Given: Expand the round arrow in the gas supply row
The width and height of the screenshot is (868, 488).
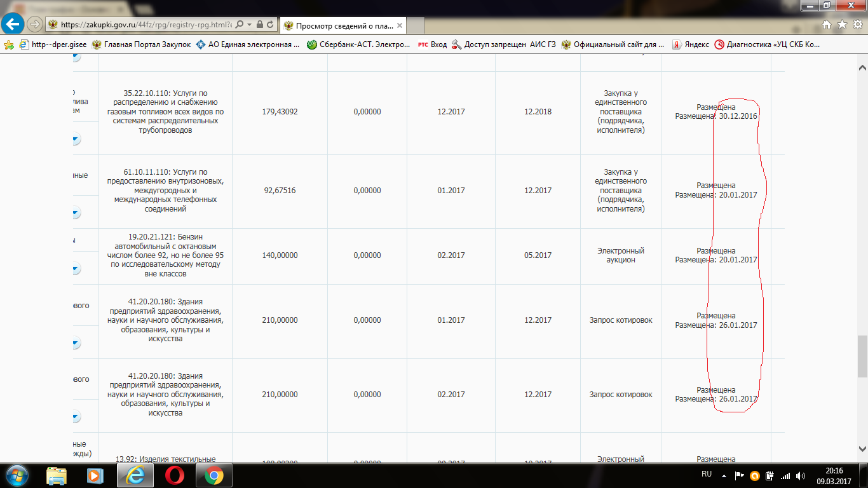Looking at the screenshot, I should click(x=76, y=139).
